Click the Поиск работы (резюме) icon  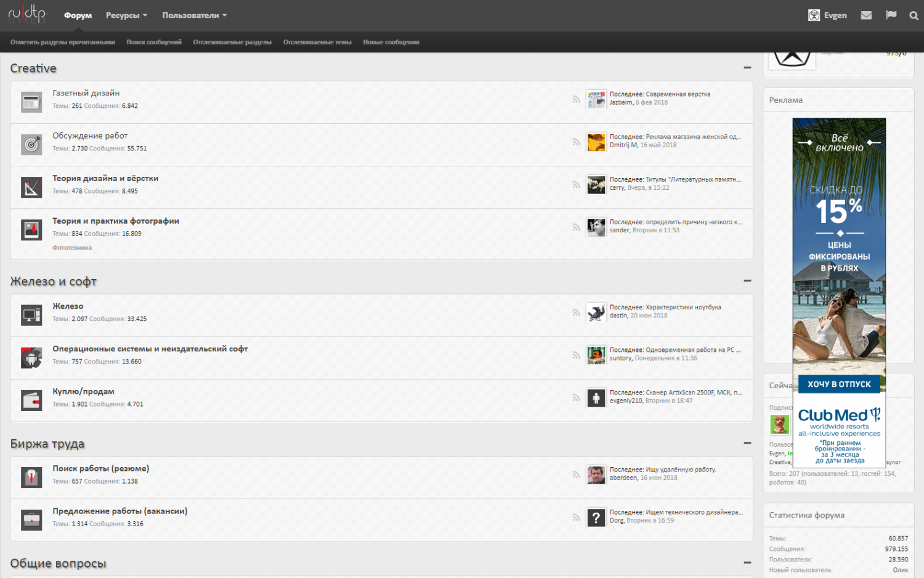[31, 477]
